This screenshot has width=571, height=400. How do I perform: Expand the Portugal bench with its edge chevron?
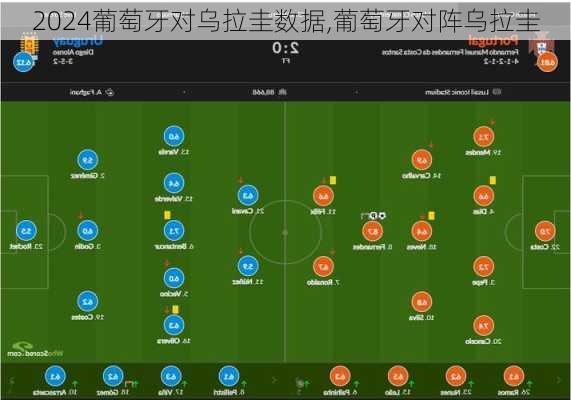(x=559, y=380)
